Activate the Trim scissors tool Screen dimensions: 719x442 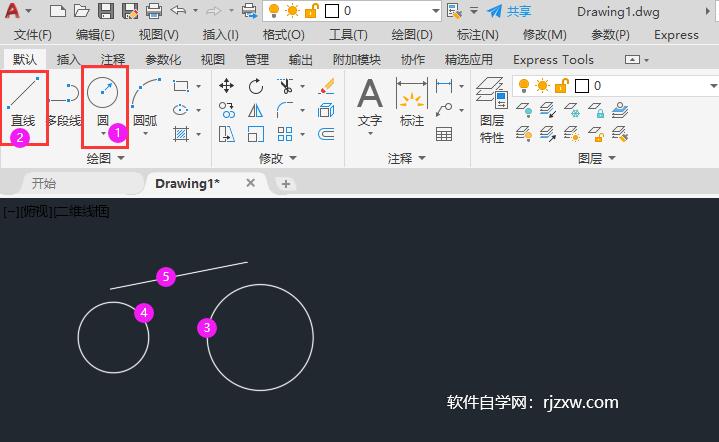pyautogui.click(x=285, y=86)
